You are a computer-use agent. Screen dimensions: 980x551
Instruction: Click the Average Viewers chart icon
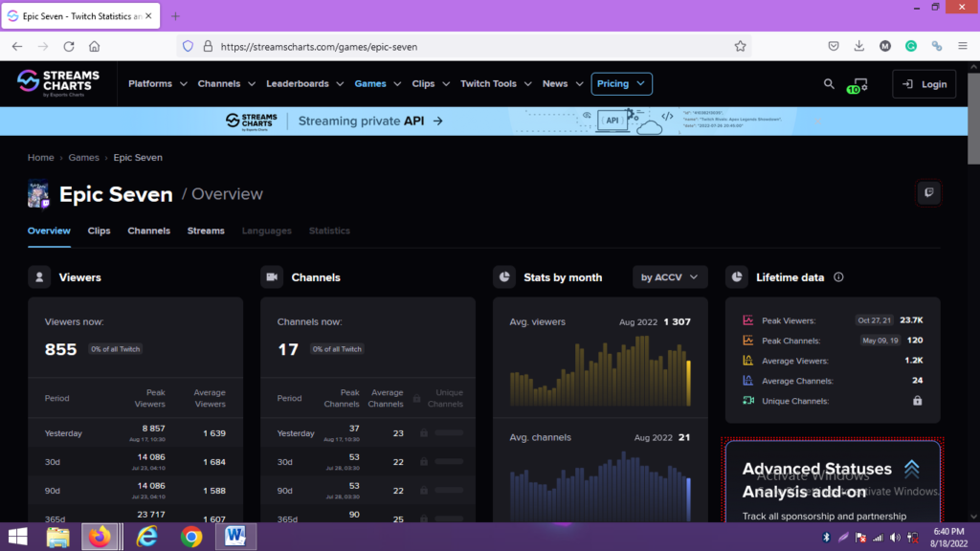click(x=747, y=361)
